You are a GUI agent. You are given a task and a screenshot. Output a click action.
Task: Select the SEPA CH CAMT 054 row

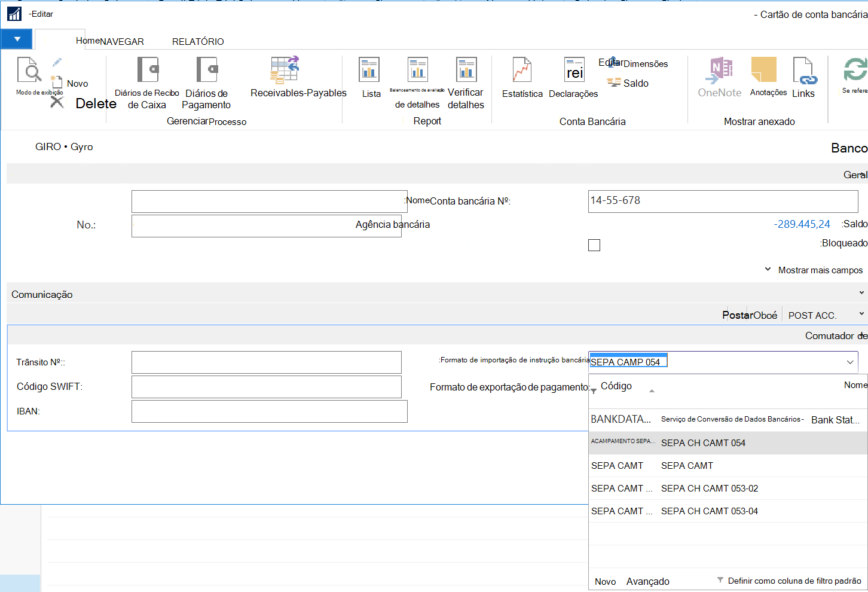click(728, 443)
